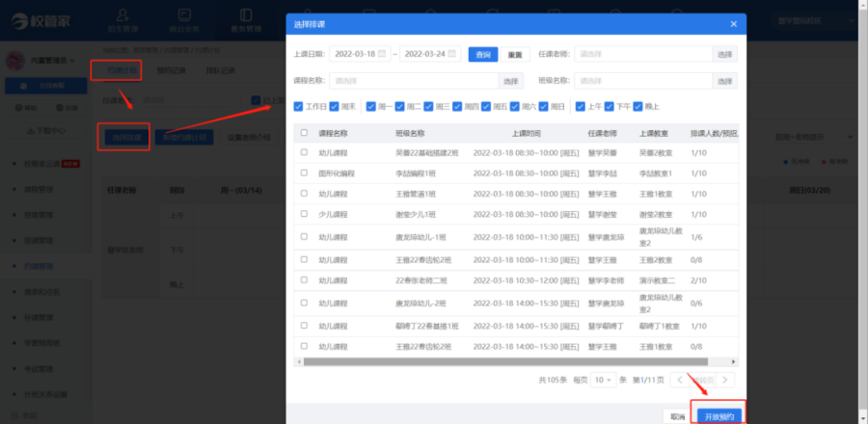Click the 开放预约 button

point(718,414)
